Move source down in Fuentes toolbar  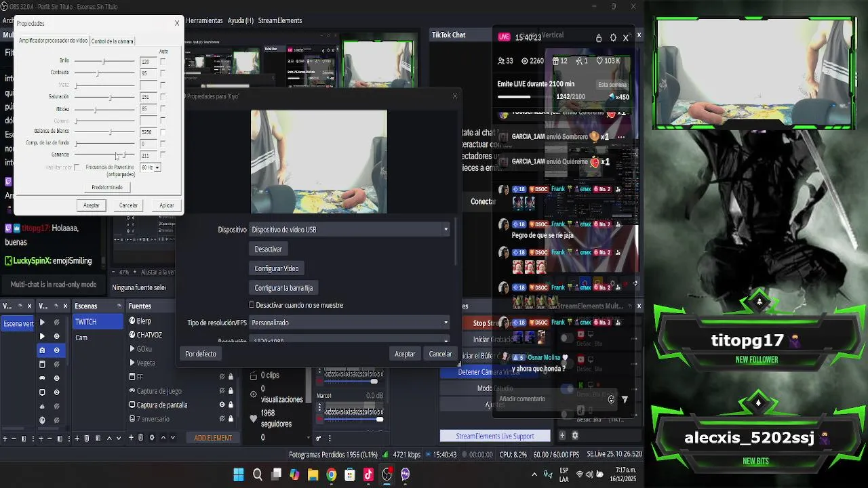point(173,438)
